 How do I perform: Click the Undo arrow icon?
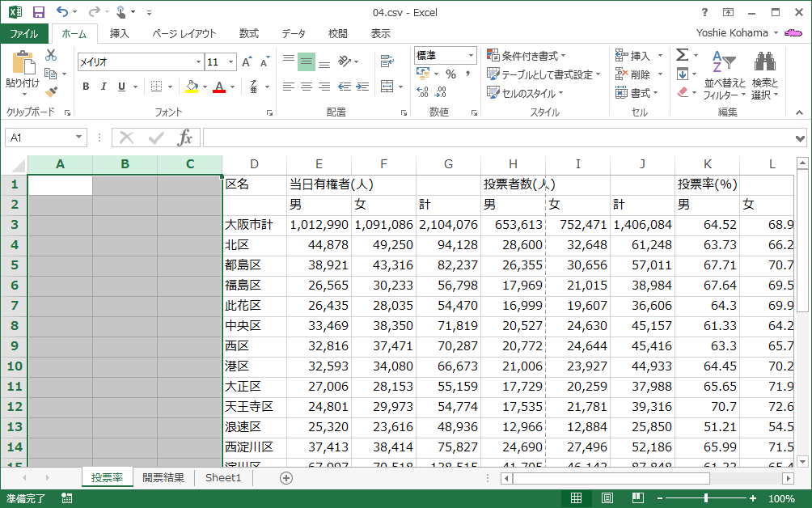coord(62,11)
